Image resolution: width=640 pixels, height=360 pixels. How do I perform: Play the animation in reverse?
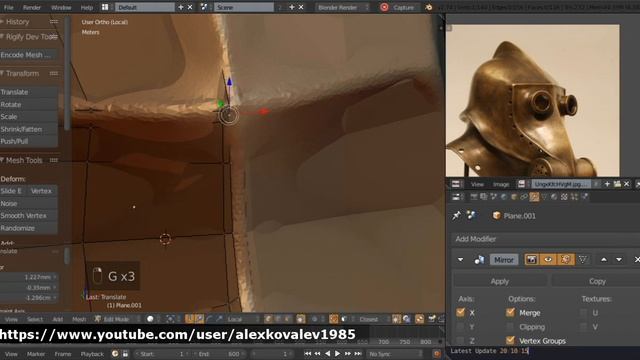(328, 354)
